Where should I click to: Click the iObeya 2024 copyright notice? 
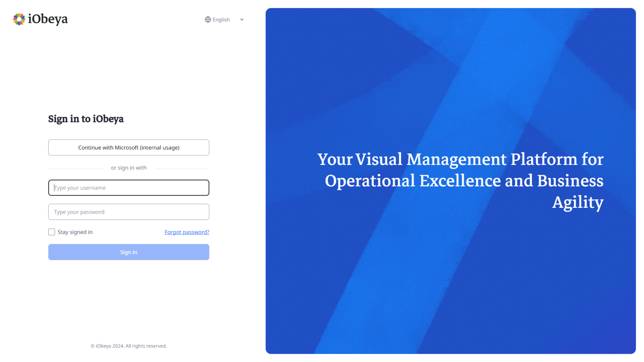(129, 346)
